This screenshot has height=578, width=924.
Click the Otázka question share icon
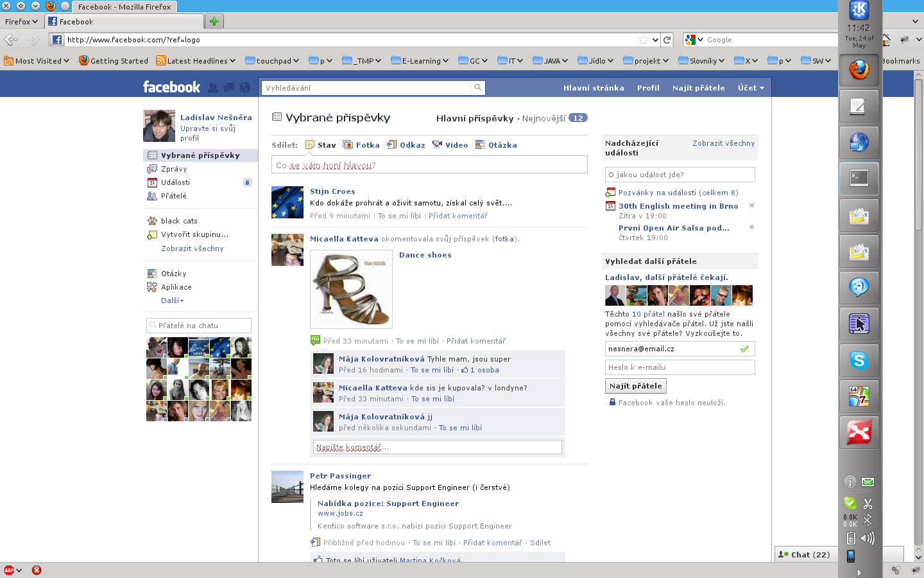pyautogui.click(x=480, y=145)
